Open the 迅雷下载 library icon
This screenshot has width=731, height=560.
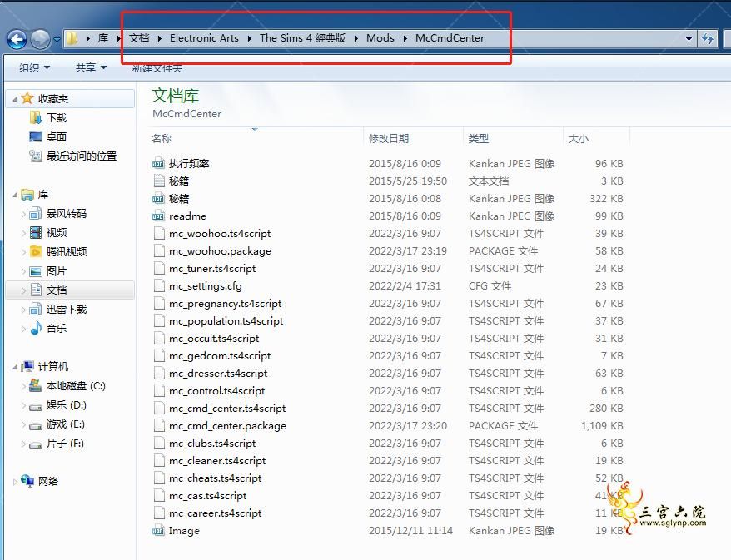pyautogui.click(x=36, y=309)
